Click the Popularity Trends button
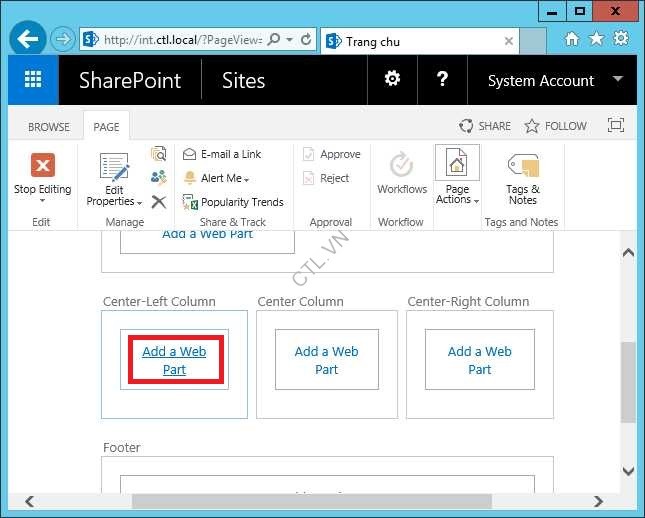The width and height of the screenshot is (645, 518). 234,202
